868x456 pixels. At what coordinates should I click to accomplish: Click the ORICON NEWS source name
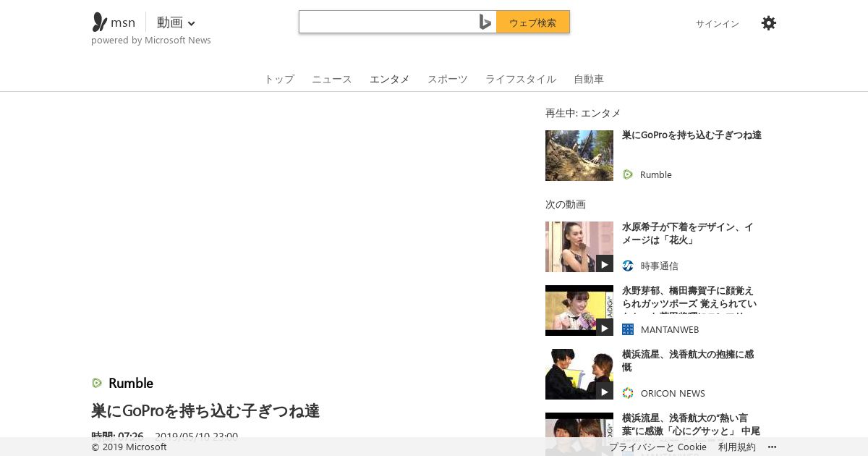point(673,393)
